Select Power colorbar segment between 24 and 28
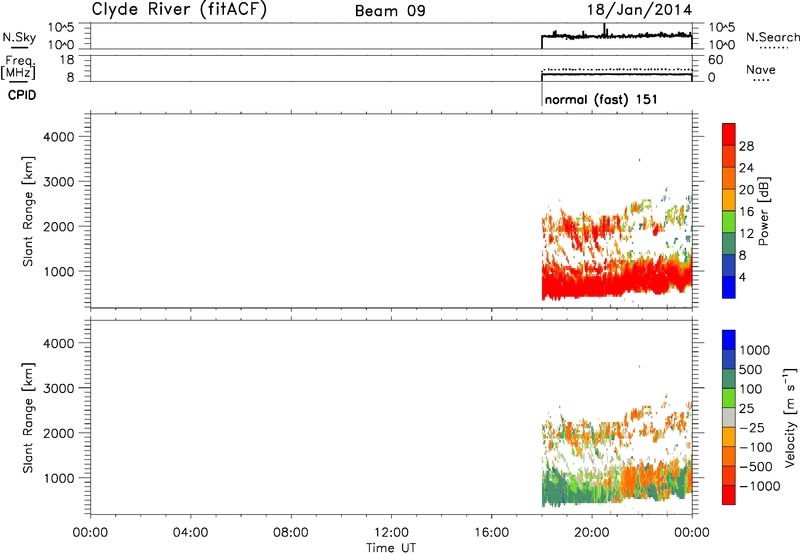Image resolution: width=800 pixels, height=554 pixels. tap(729, 157)
